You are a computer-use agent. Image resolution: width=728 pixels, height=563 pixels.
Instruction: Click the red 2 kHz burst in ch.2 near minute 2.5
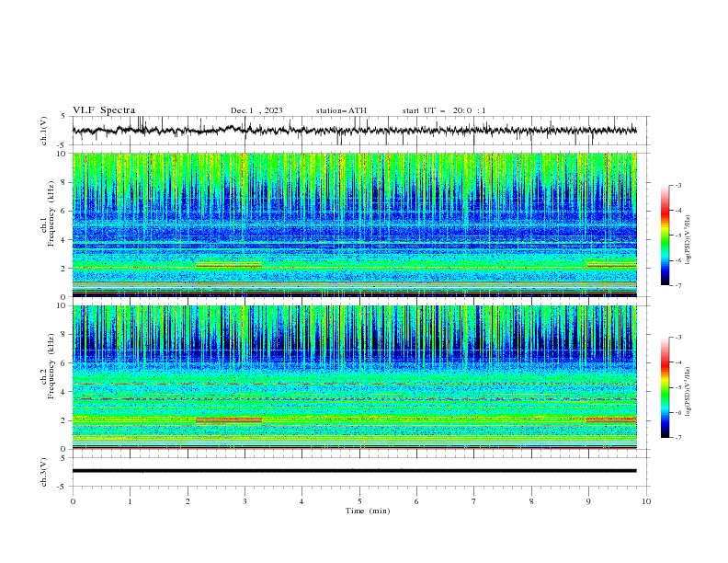229,419
